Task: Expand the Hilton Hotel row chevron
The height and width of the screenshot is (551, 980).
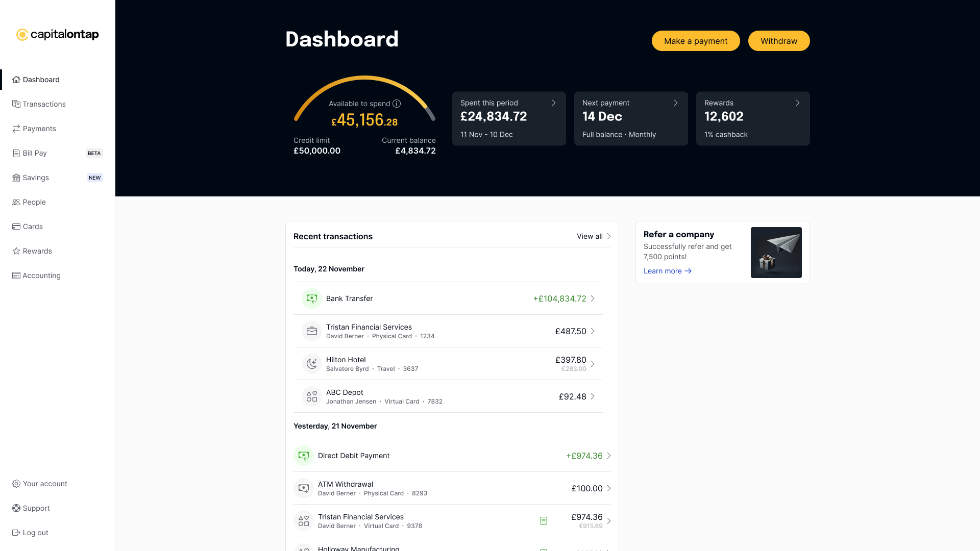Action: point(593,364)
